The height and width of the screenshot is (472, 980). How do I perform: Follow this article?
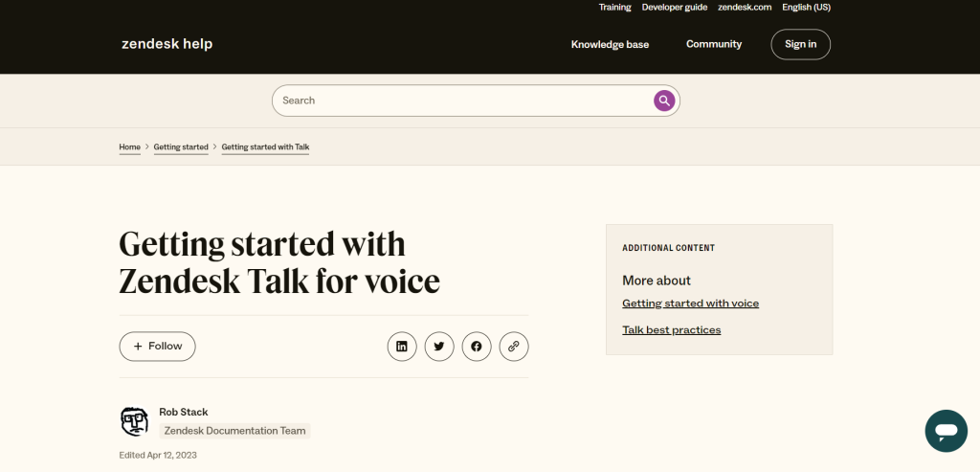(158, 347)
